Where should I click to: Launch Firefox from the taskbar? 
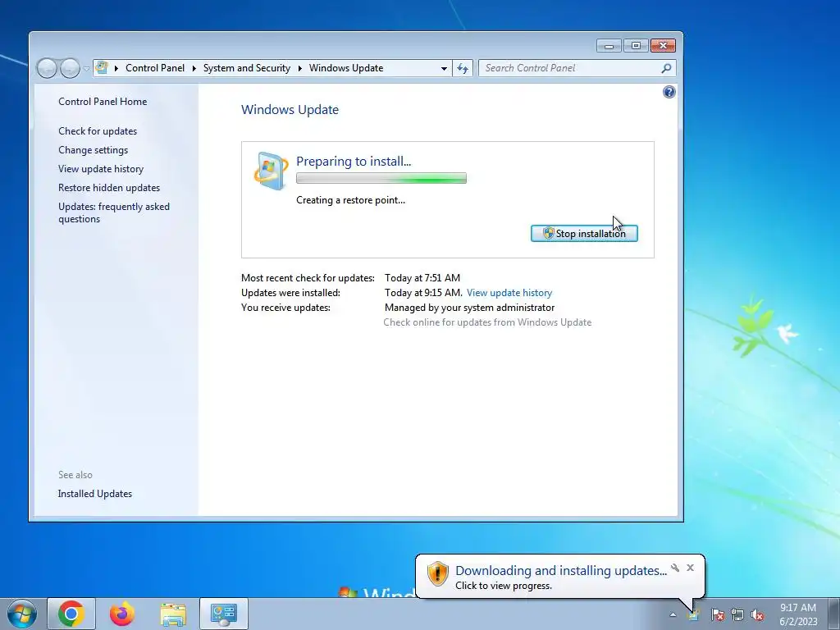[122, 614]
